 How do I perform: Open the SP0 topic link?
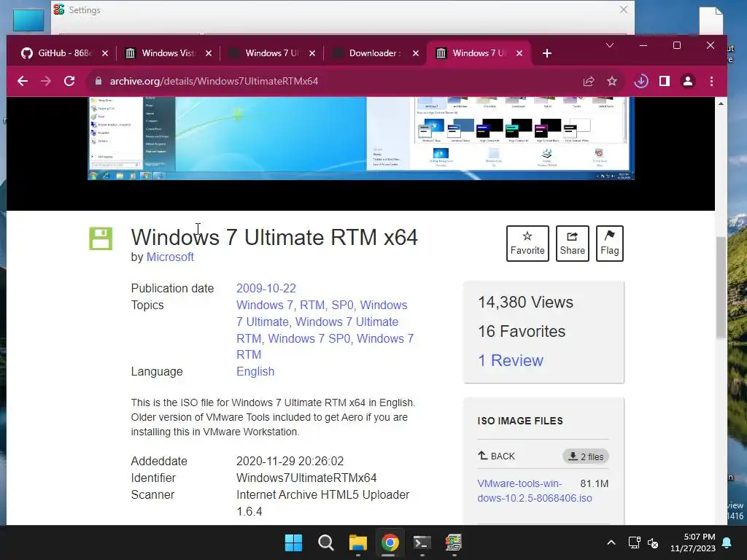pyautogui.click(x=343, y=306)
